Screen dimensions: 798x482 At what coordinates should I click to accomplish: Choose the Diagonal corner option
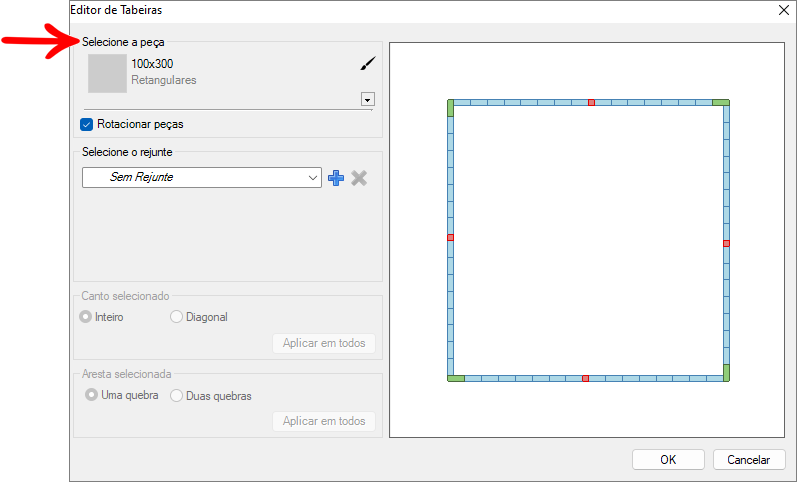coord(177,317)
